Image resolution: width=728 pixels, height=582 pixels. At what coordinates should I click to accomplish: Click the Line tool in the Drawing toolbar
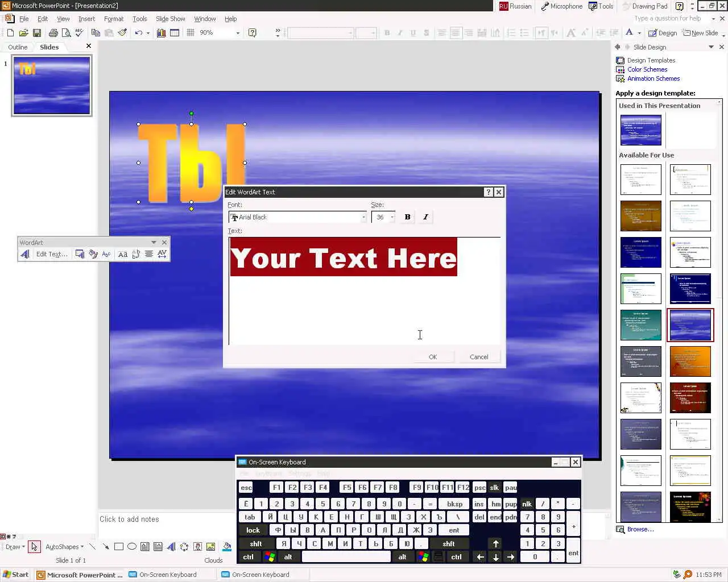(x=93, y=547)
